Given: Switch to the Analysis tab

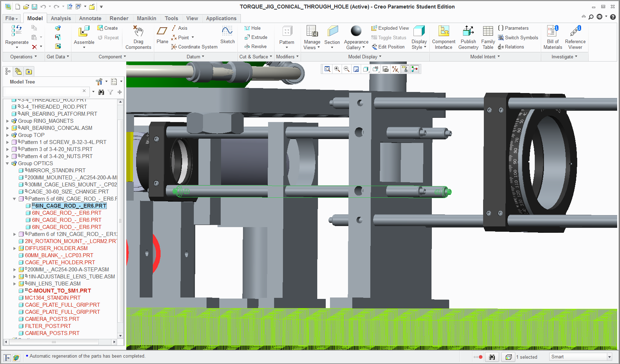Looking at the screenshot, I should (x=61, y=18).
